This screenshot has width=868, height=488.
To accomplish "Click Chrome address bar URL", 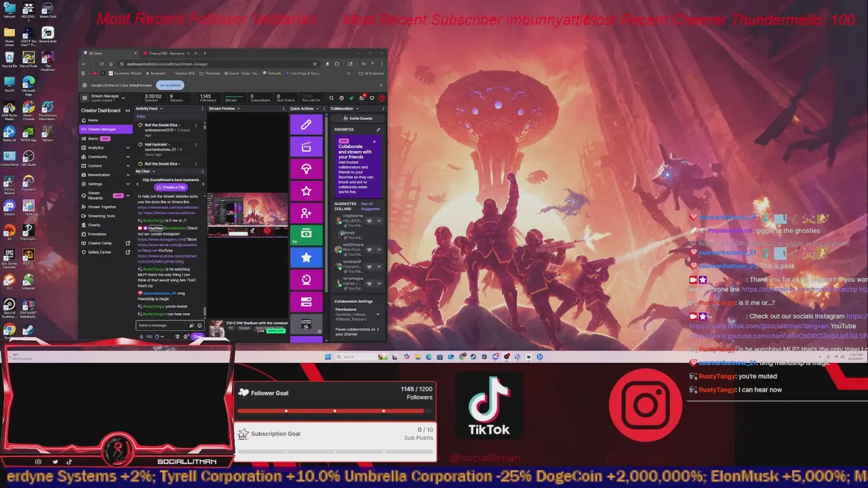I will [x=167, y=64].
